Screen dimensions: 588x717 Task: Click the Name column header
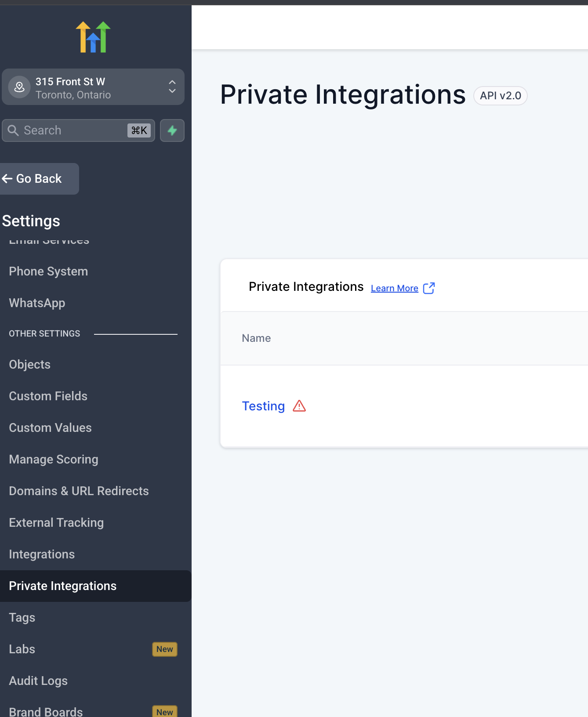pyautogui.click(x=256, y=338)
